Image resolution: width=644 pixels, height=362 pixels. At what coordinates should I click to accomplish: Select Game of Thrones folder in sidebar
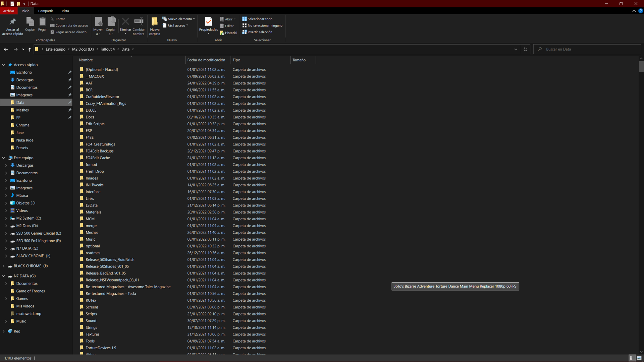pos(31,291)
